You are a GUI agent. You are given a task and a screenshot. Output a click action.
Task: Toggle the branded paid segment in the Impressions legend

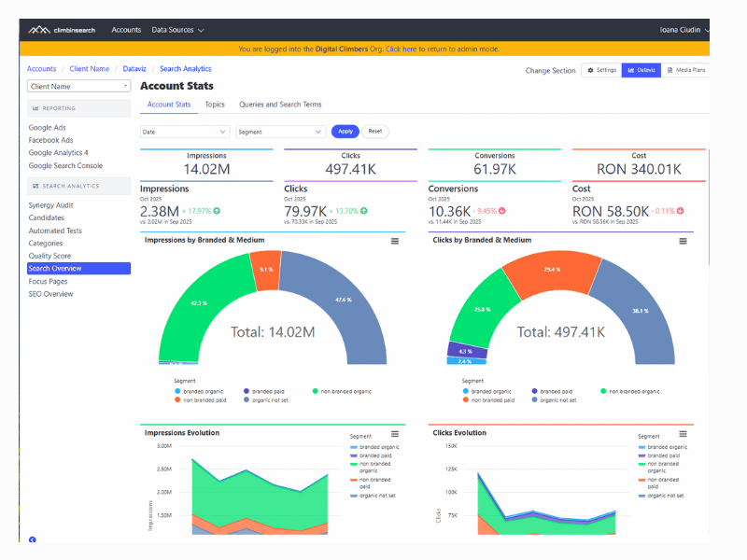click(263, 390)
